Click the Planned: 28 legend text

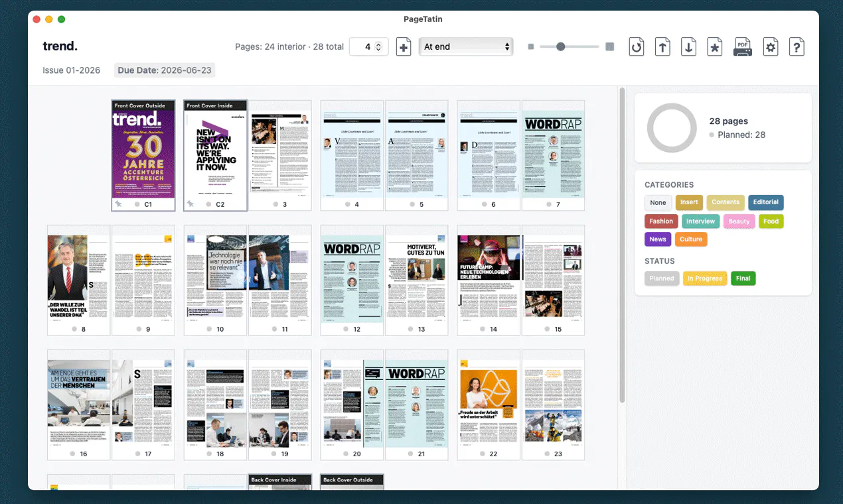pyautogui.click(x=741, y=135)
